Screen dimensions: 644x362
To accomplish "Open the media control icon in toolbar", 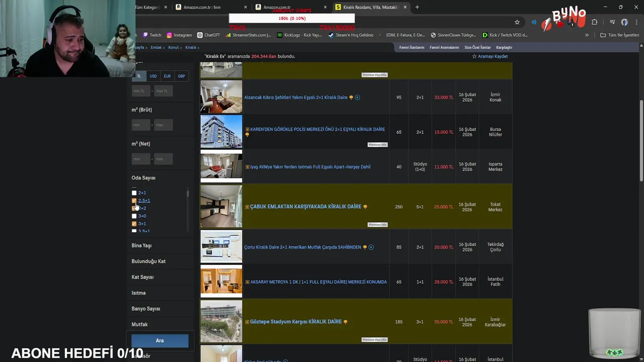I will pos(612,22).
